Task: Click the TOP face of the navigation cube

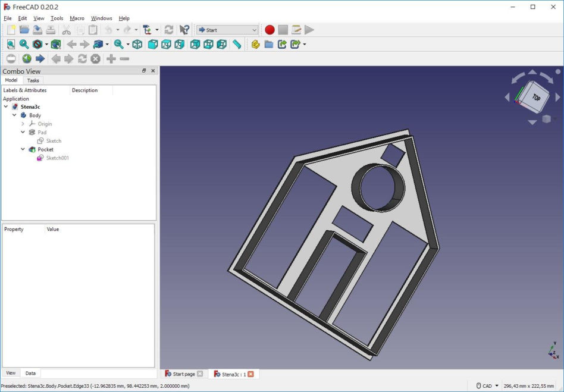Action: (x=536, y=97)
